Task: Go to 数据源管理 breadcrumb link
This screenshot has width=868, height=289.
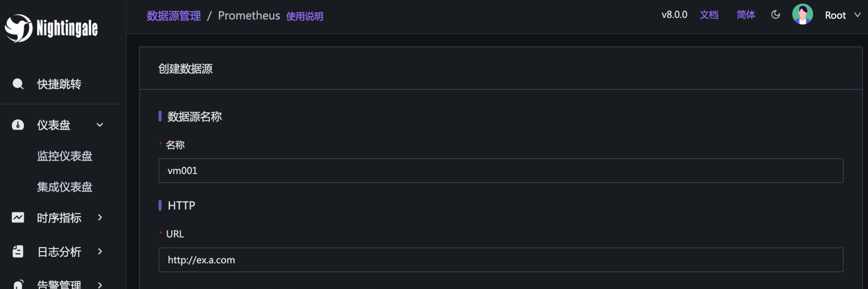Action: click(x=173, y=15)
